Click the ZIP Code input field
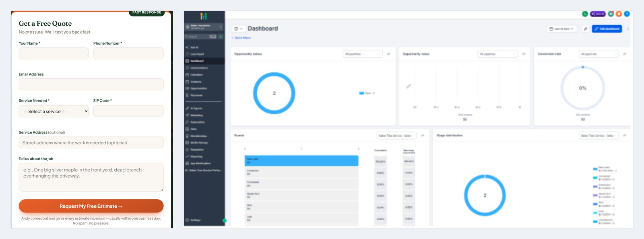The image size is (644, 239). 128,111
